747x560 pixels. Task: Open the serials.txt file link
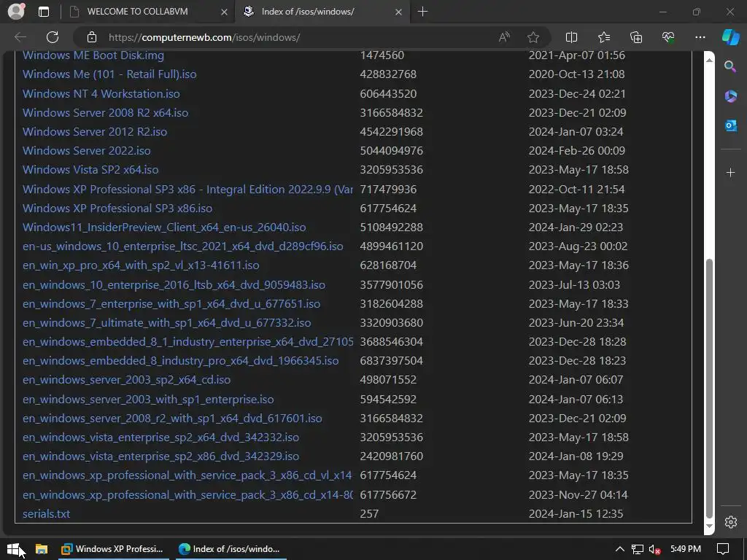(46, 514)
